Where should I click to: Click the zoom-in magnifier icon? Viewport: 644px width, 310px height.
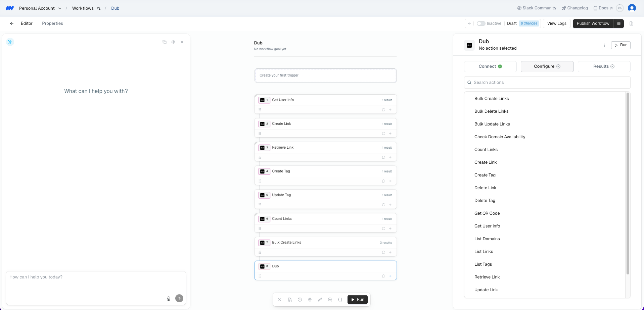coord(330,300)
